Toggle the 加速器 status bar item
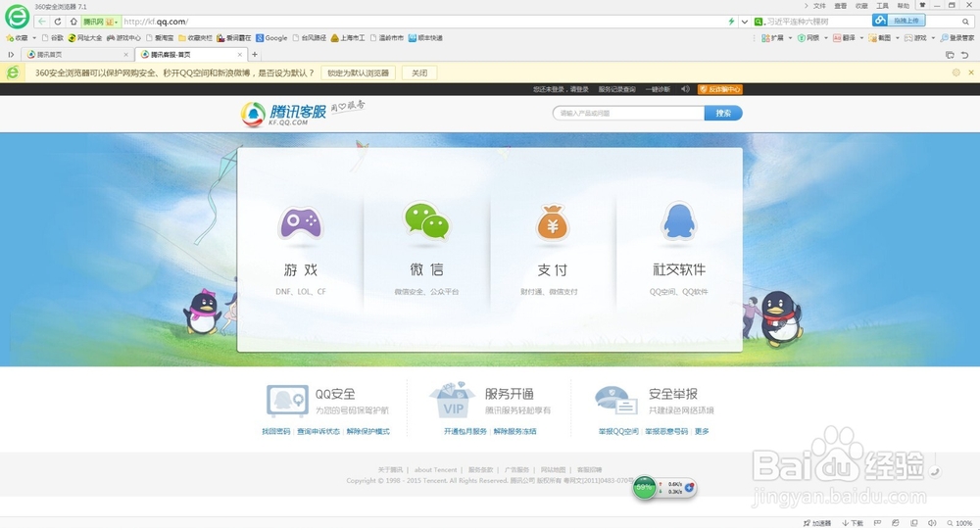980x530 pixels. [x=817, y=523]
